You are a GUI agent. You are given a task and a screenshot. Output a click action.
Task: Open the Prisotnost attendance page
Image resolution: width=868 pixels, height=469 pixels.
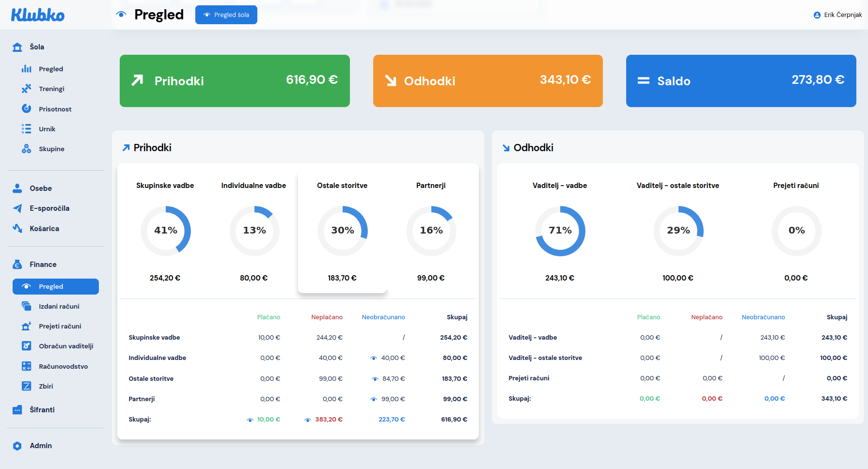55,109
